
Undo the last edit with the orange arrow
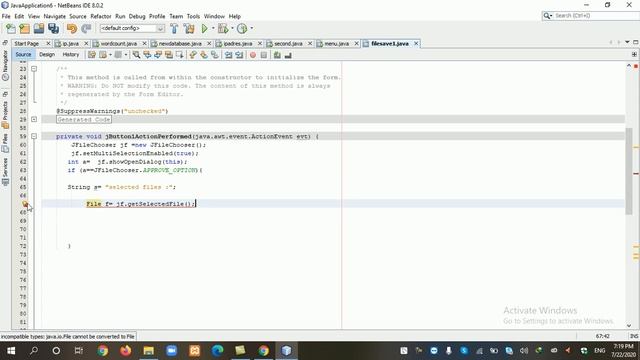point(72,29)
